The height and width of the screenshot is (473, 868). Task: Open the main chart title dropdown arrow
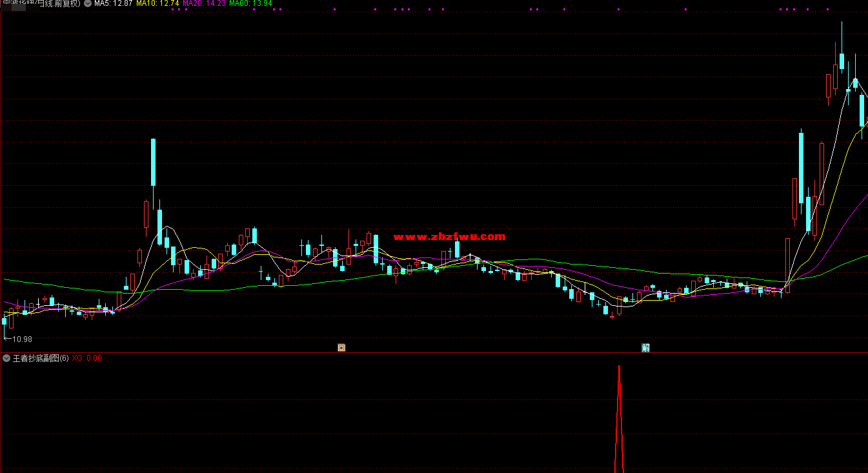pos(87,3)
